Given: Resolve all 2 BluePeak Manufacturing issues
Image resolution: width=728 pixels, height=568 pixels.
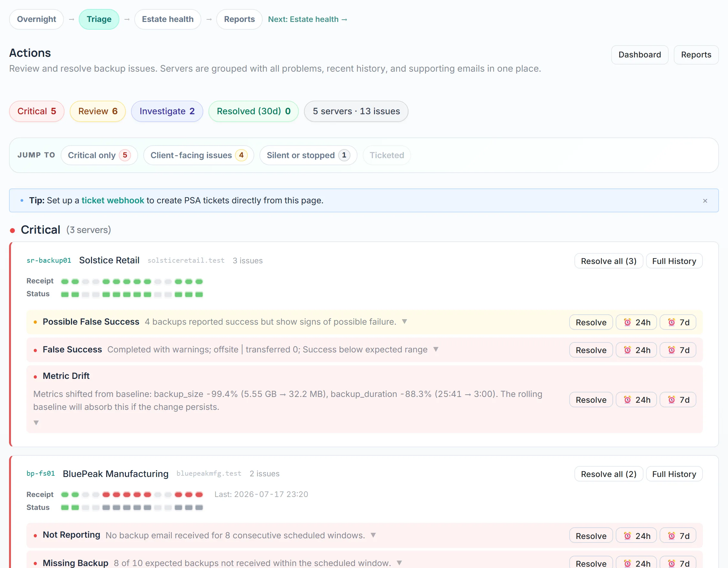Looking at the screenshot, I should click(609, 474).
